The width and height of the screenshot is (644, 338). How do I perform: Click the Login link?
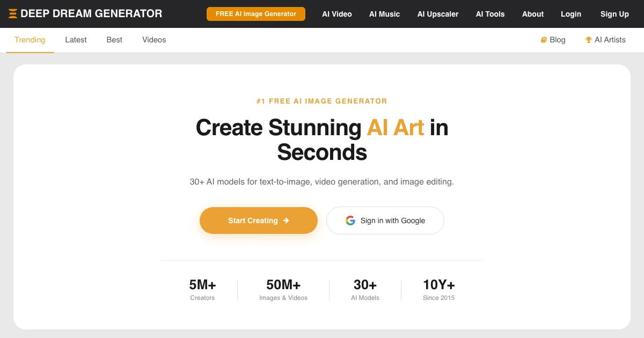570,14
